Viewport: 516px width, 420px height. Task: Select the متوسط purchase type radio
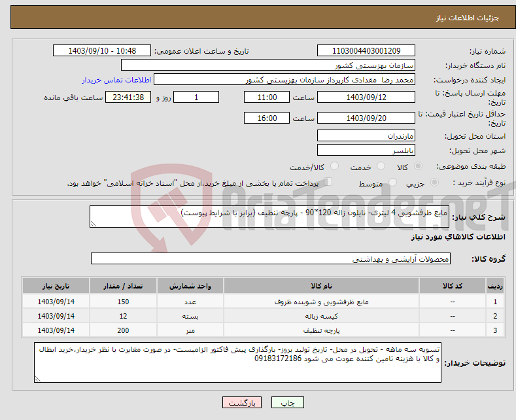[392, 182]
